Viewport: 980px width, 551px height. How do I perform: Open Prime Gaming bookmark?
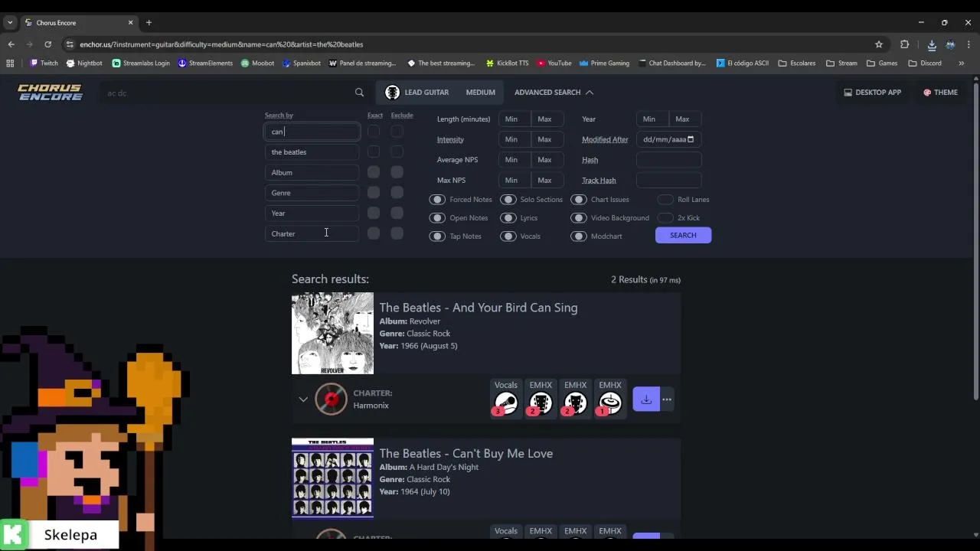(604, 64)
